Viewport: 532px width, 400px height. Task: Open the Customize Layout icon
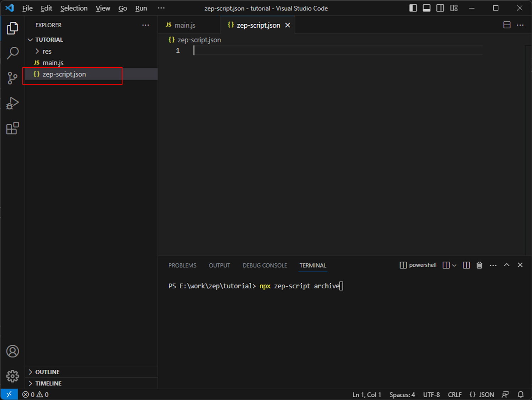[x=454, y=8]
